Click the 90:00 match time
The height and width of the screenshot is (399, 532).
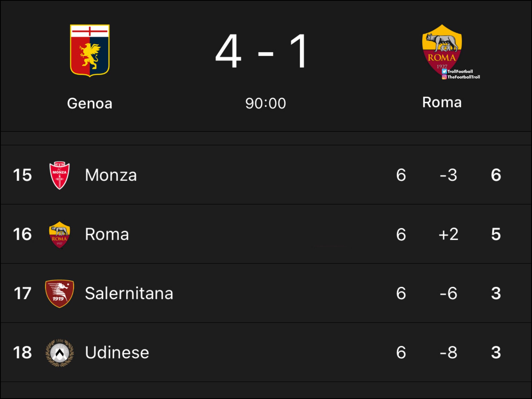coord(265,103)
